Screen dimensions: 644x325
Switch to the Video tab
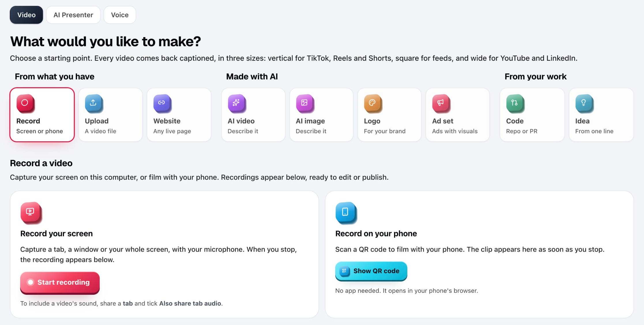[27, 15]
